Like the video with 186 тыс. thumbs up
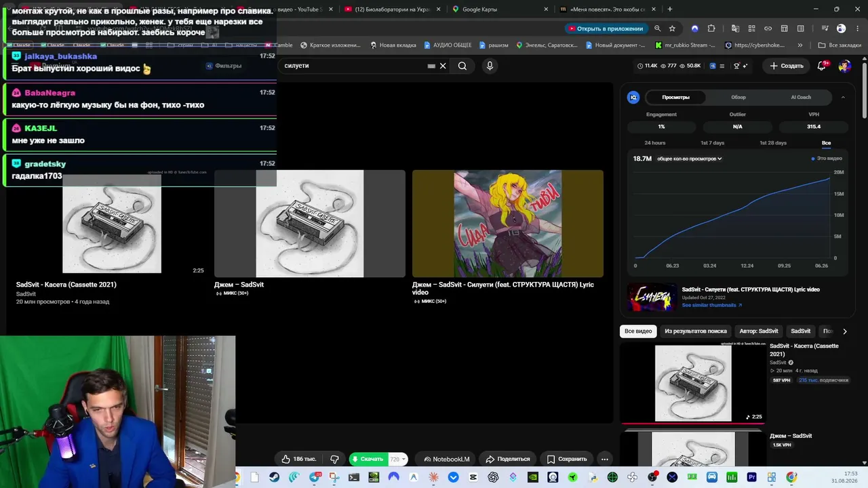The image size is (868, 488). 298,459
